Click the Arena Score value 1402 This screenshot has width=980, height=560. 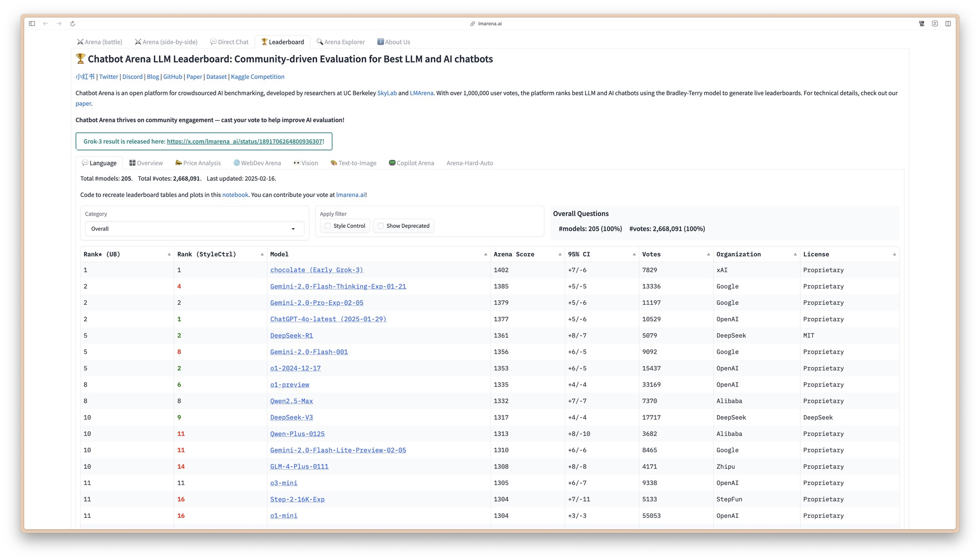pos(501,270)
